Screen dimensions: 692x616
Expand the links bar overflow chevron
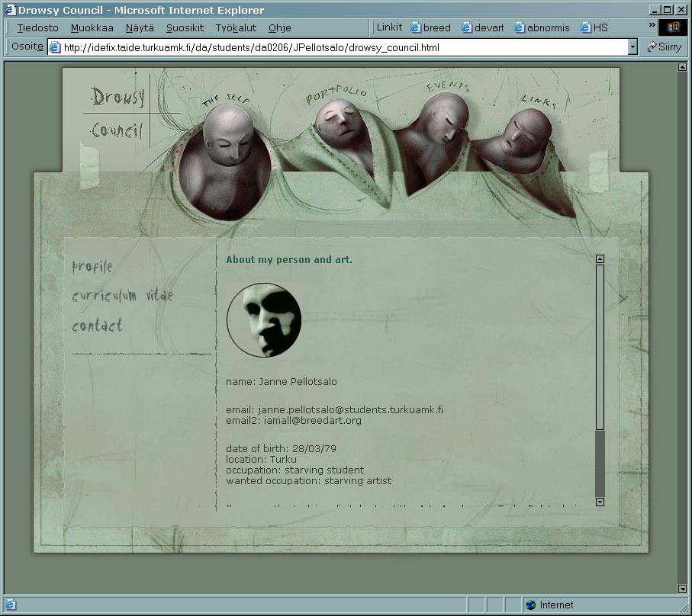click(652, 25)
